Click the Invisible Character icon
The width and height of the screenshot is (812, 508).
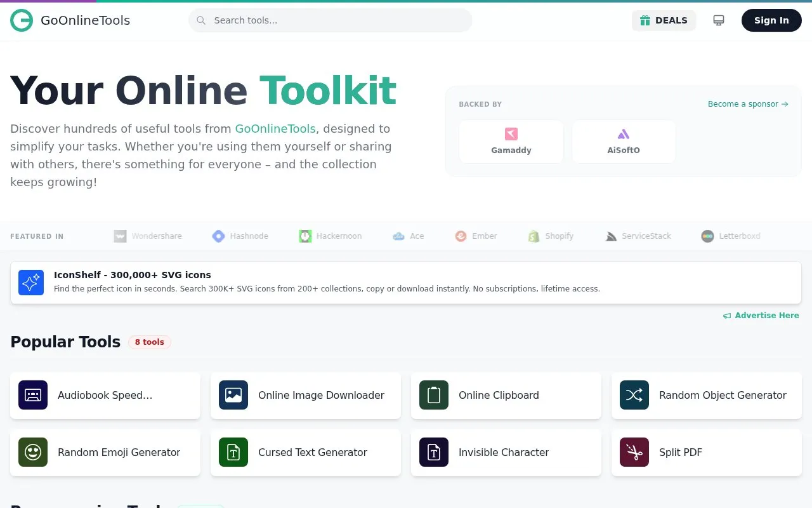pyautogui.click(x=434, y=452)
